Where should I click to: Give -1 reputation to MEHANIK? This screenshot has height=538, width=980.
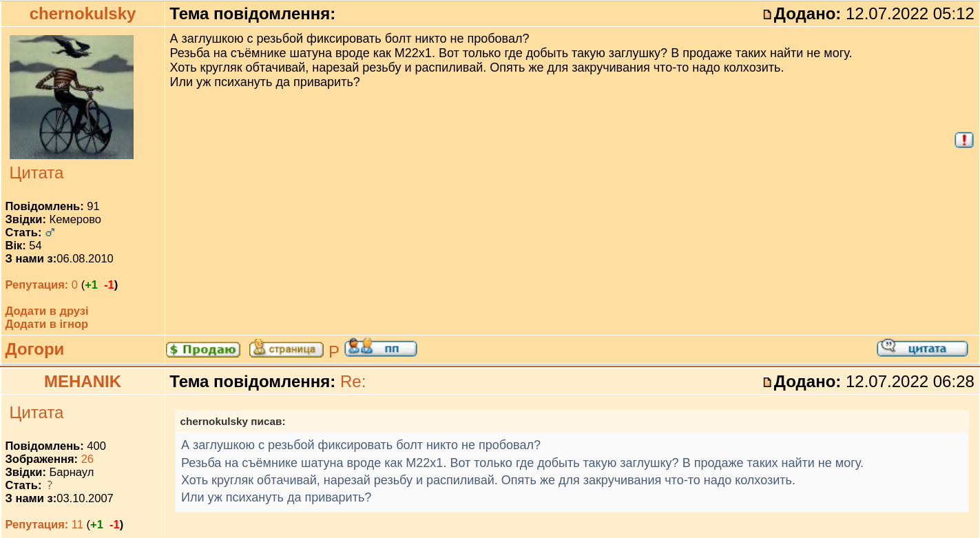tap(114, 524)
